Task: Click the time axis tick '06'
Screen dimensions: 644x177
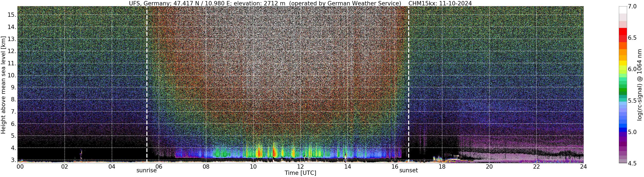Action: pyautogui.click(x=159, y=166)
